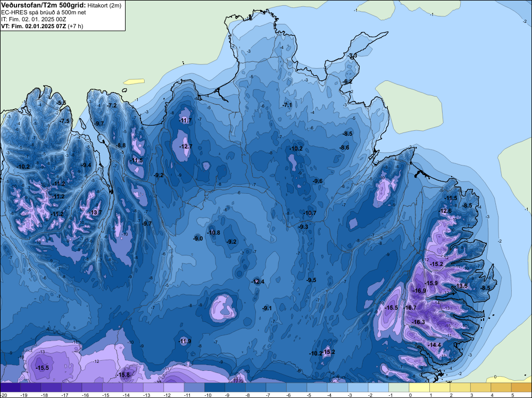532x398 pixels.
Task: Click the -11.7 temperature label
Action: (185, 120)
